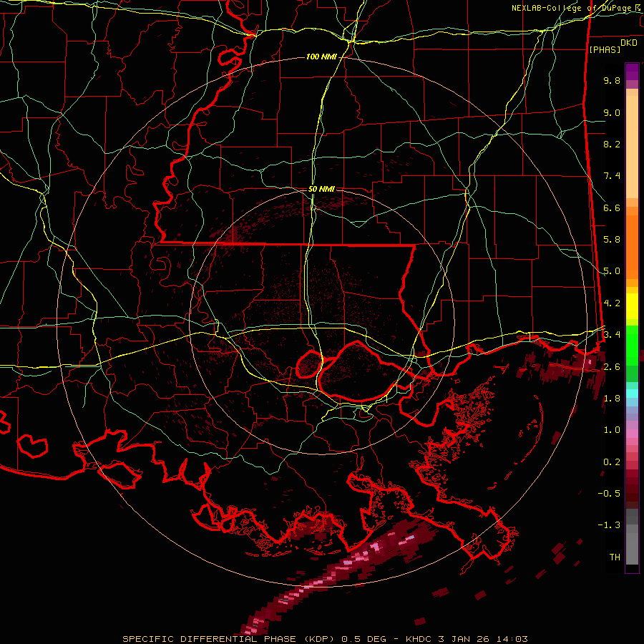Select the large peach segment of the color bar

(x=632, y=147)
